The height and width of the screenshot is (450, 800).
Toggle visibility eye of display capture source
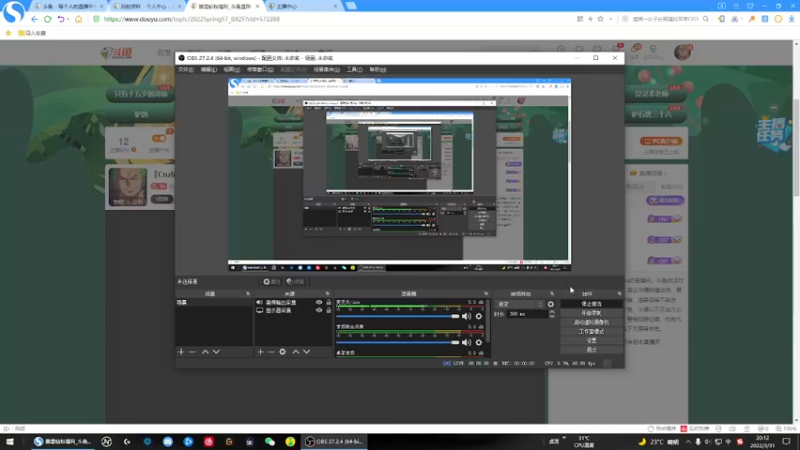[x=319, y=310]
